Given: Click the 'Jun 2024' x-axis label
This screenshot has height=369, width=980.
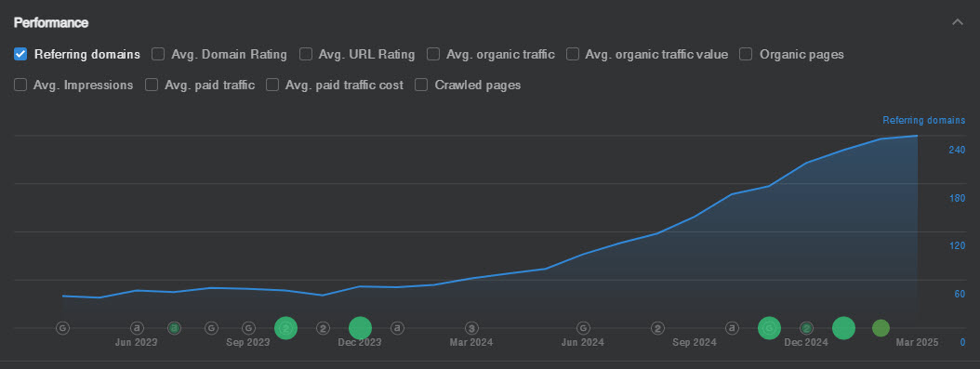Looking at the screenshot, I should click(582, 343).
